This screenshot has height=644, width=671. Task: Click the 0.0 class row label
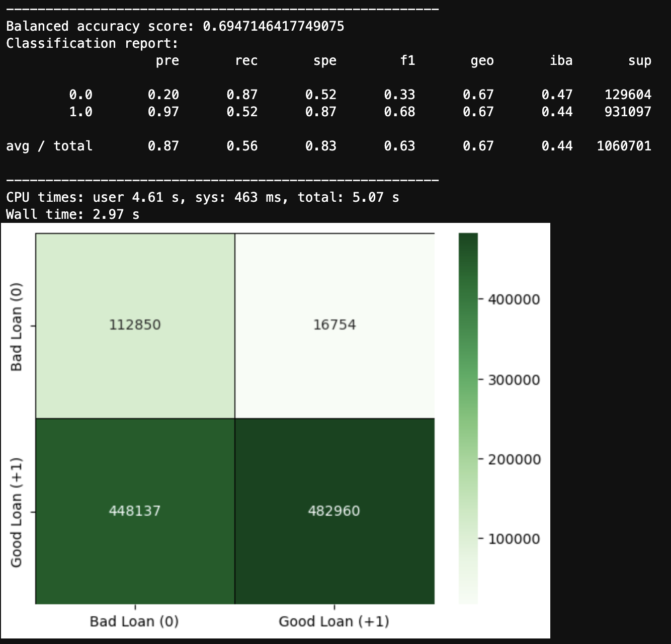pos(80,95)
